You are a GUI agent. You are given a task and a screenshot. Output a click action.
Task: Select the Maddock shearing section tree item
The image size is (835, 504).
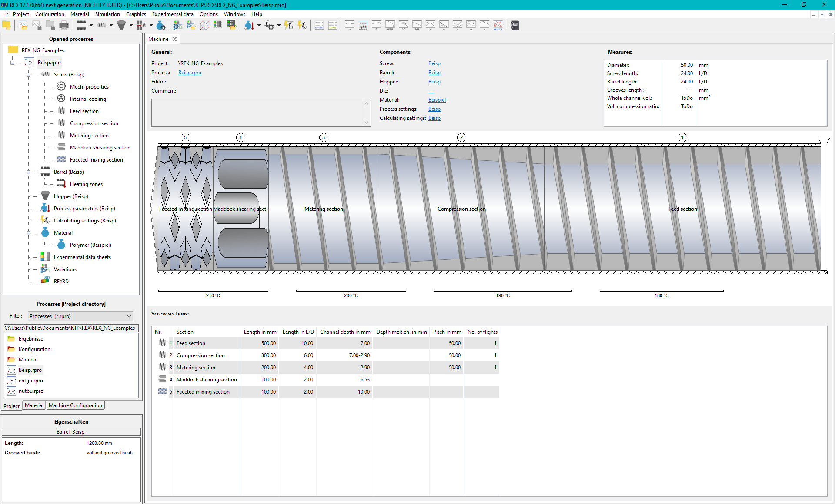tap(100, 148)
